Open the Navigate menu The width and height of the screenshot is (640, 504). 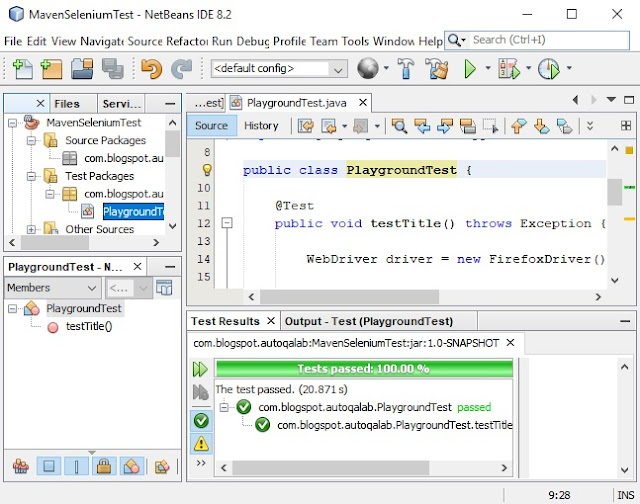102,41
